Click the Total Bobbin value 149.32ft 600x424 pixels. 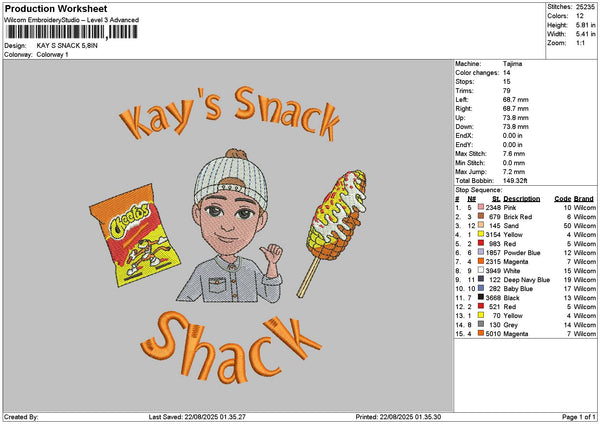coord(515,181)
